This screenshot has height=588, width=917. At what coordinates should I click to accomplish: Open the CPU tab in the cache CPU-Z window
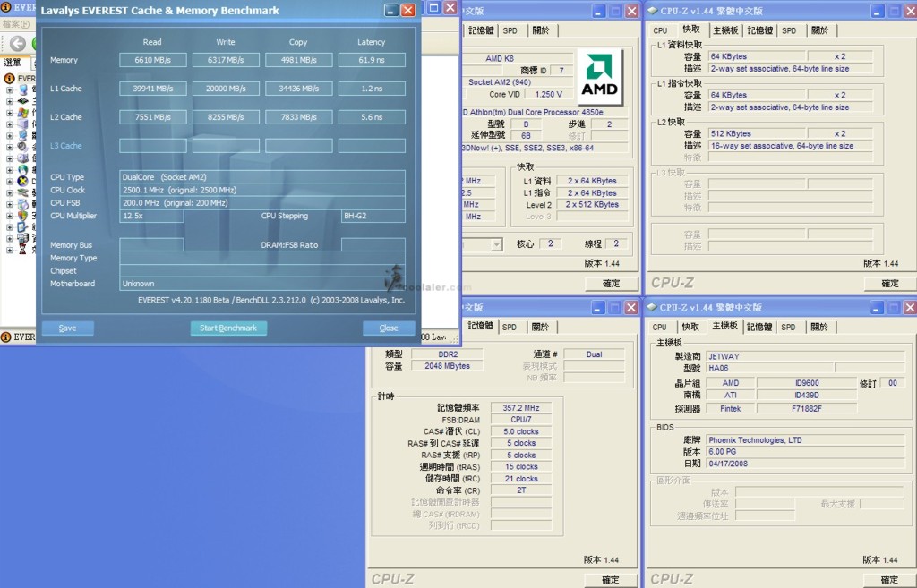pos(660,30)
